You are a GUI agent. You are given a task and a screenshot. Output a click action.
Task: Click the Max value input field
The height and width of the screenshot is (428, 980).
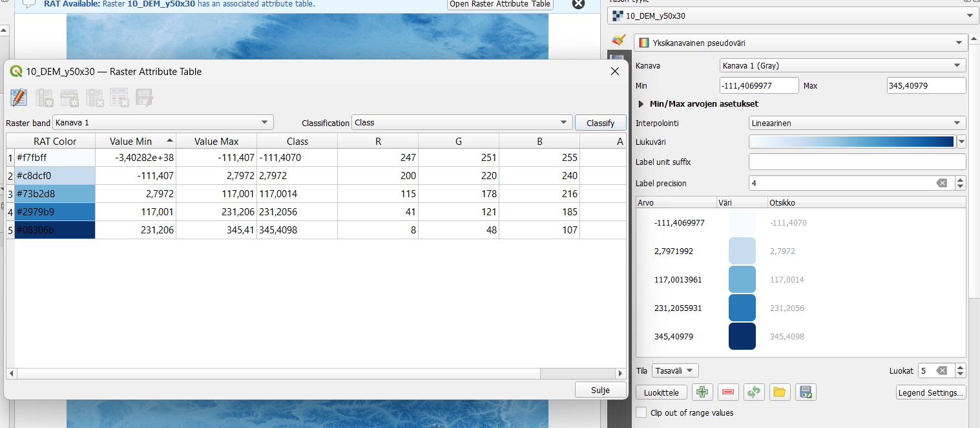926,85
